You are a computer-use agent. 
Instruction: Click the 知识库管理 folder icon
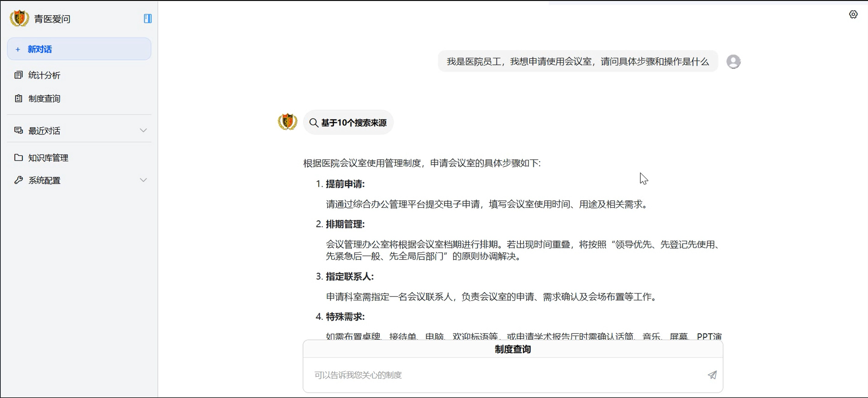pos(18,157)
